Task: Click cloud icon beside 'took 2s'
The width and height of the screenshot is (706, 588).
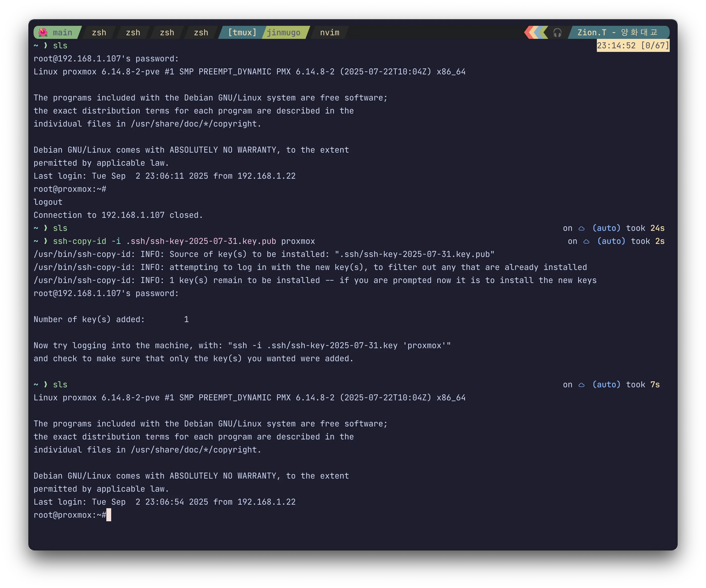Action: click(586, 241)
